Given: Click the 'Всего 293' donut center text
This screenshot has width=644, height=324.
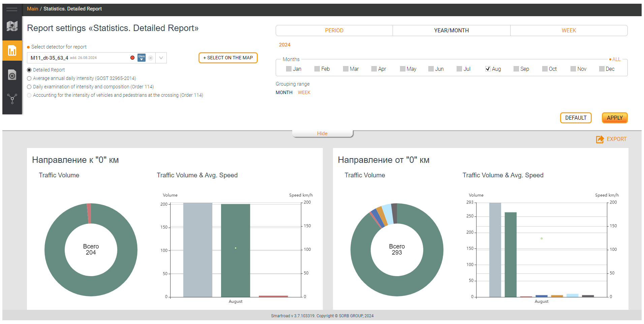Looking at the screenshot, I should pos(397,249).
